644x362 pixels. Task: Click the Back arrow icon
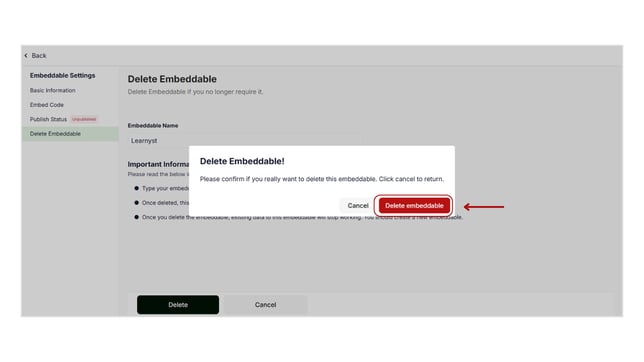[x=26, y=55]
